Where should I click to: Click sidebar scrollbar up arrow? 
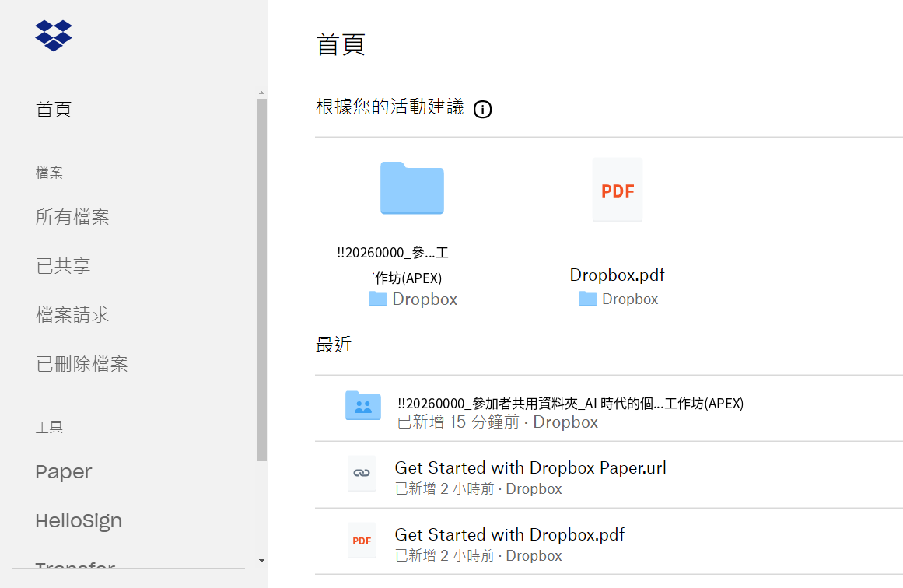(x=261, y=93)
